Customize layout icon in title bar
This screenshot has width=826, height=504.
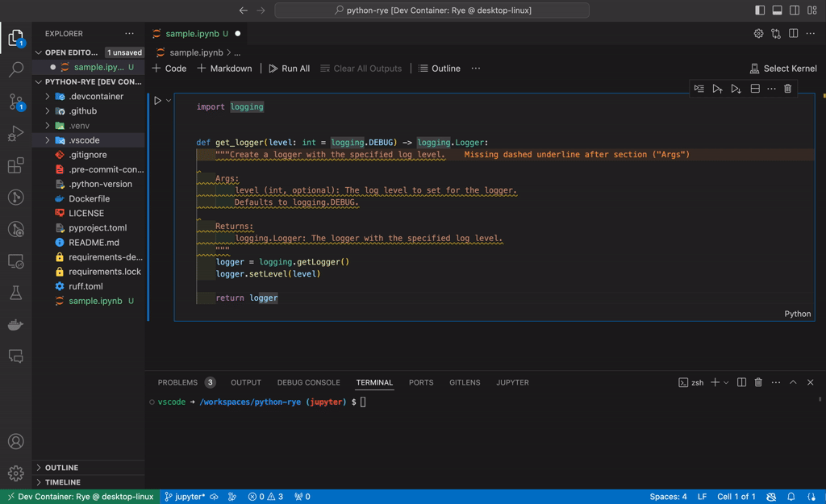[811, 10]
